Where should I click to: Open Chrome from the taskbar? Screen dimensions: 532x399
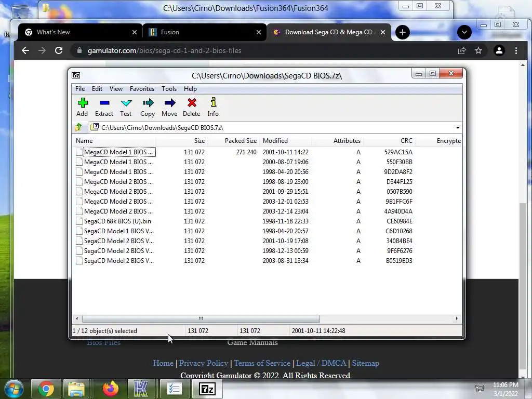46,389
